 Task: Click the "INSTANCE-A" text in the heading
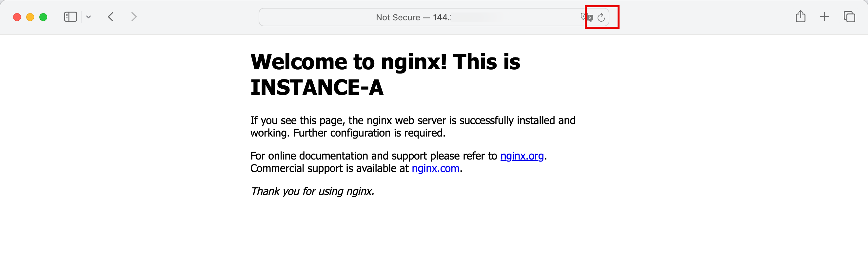316,87
